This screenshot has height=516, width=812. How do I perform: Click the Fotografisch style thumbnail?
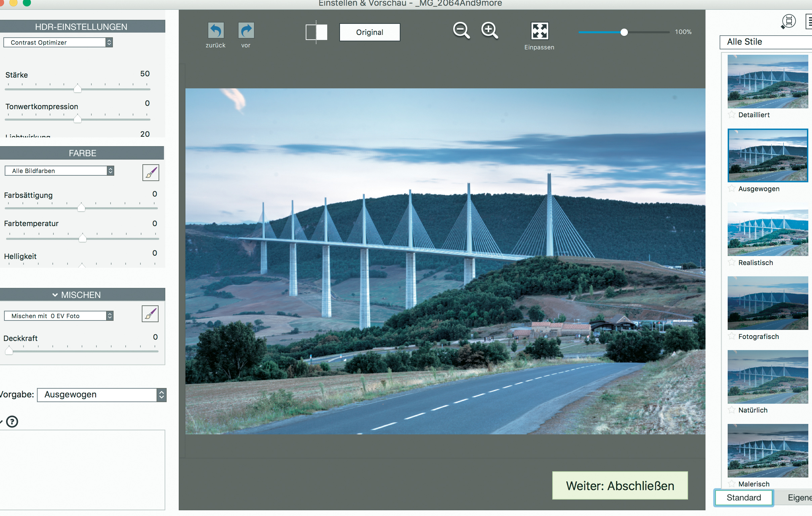pos(768,303)
